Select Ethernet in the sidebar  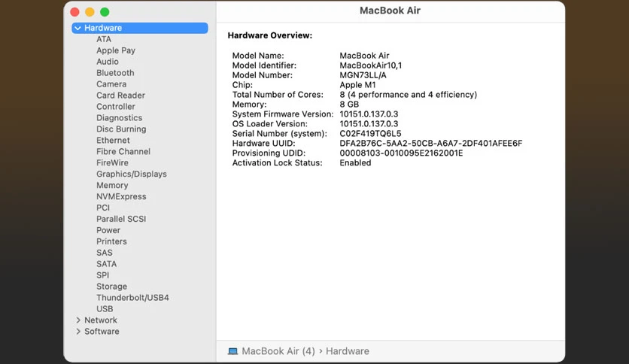coord(113,141)
